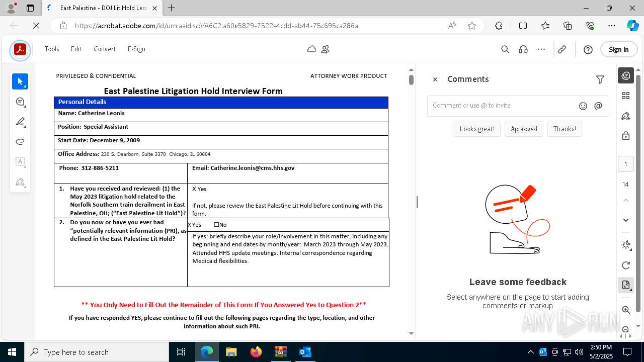Toggle the comments panel icon in right rail

(626, 75)
